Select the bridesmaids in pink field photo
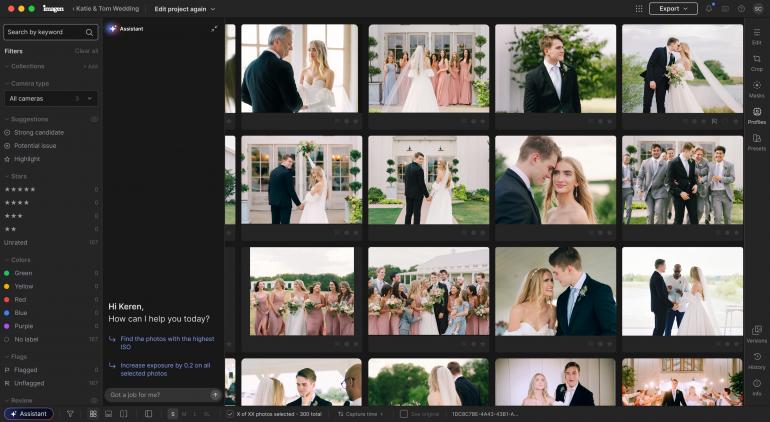 pyautogui.click(x=302, y=291)
